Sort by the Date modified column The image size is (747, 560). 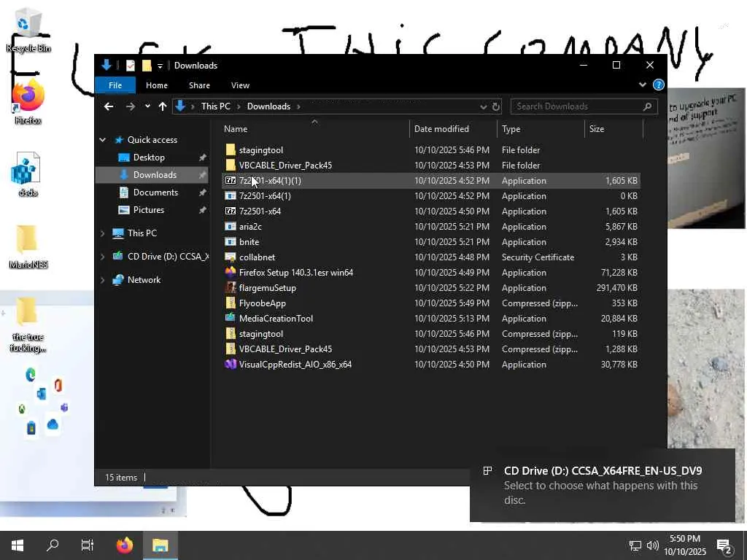pos(441,129)
